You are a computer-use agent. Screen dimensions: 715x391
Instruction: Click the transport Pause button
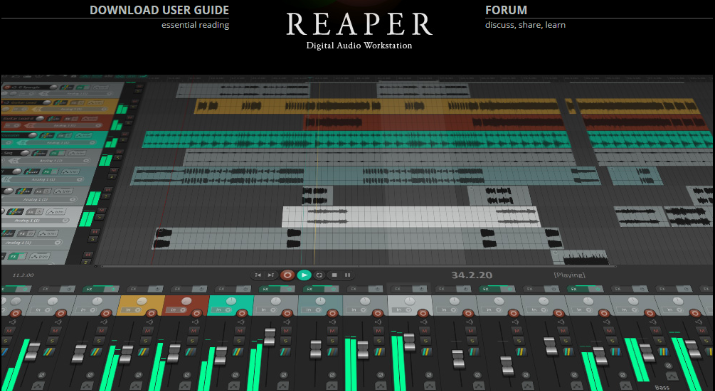(x=347, y=275)
